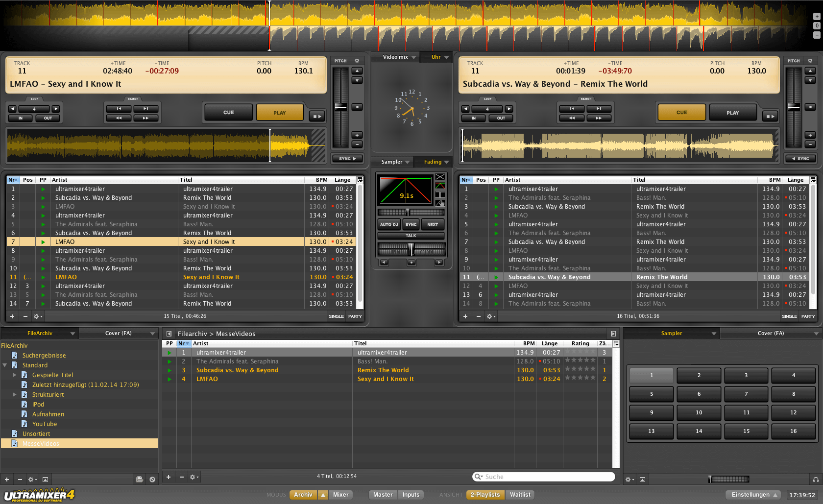Click the headphone icon in sampler panel
The width and height of the screenshot is (823, 504).
coord(816,480)
